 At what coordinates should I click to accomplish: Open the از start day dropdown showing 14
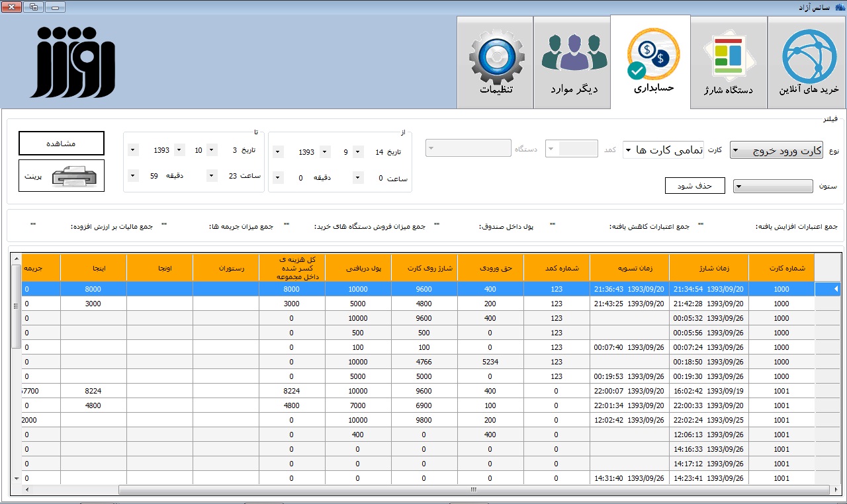click(357, 152)
